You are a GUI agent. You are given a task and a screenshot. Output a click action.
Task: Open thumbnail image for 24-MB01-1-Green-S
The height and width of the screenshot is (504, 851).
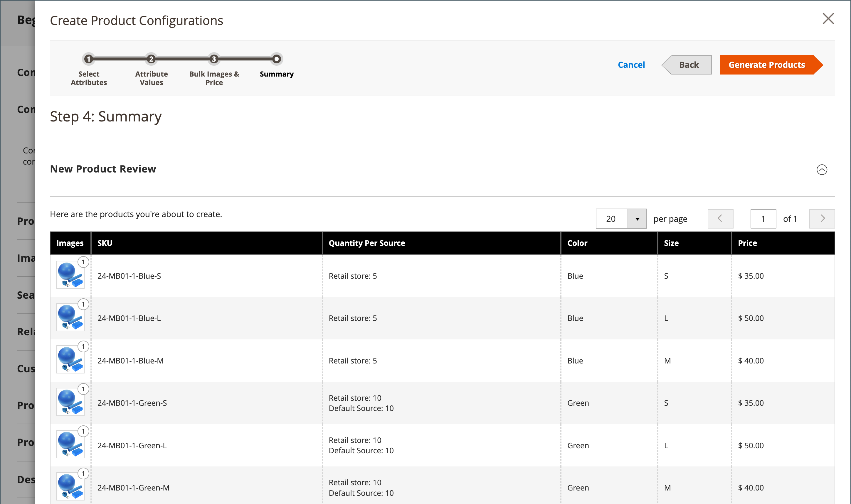tap(70, 402)
